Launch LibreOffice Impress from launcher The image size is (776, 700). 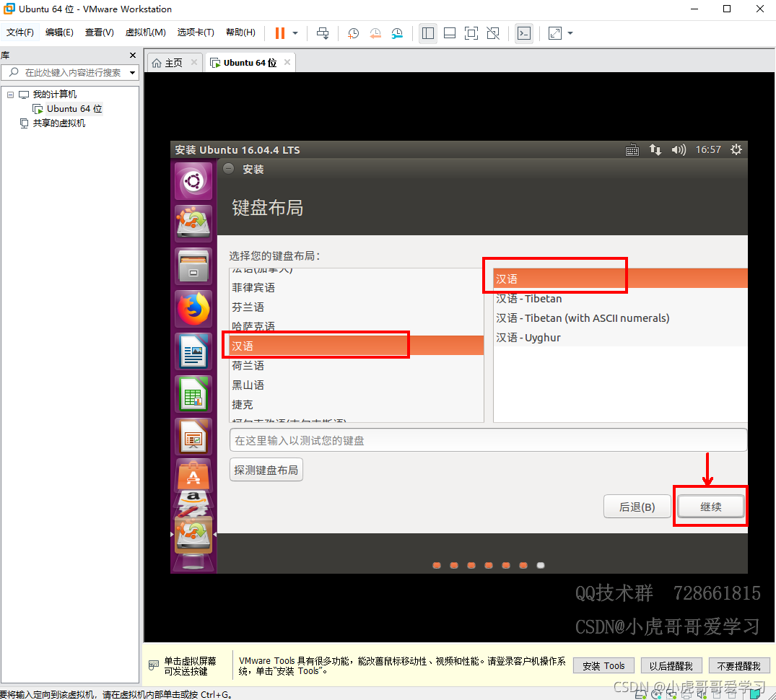[193, 437]
